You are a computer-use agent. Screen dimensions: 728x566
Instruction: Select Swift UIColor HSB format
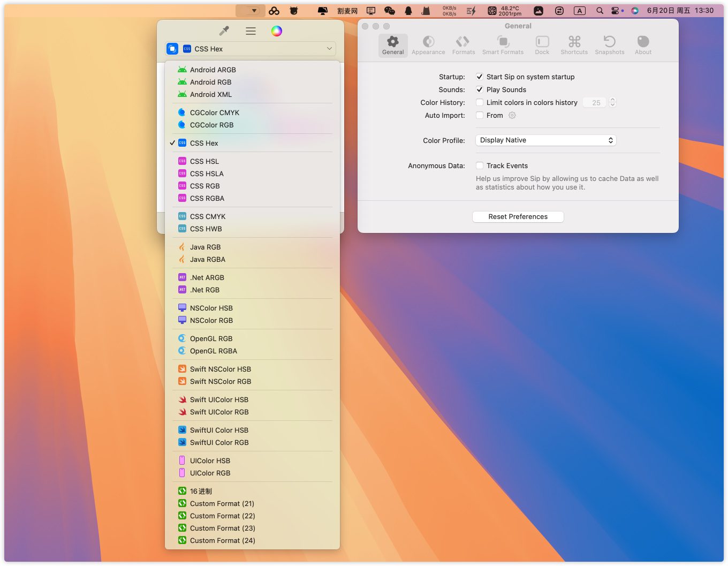coord(253,399)
